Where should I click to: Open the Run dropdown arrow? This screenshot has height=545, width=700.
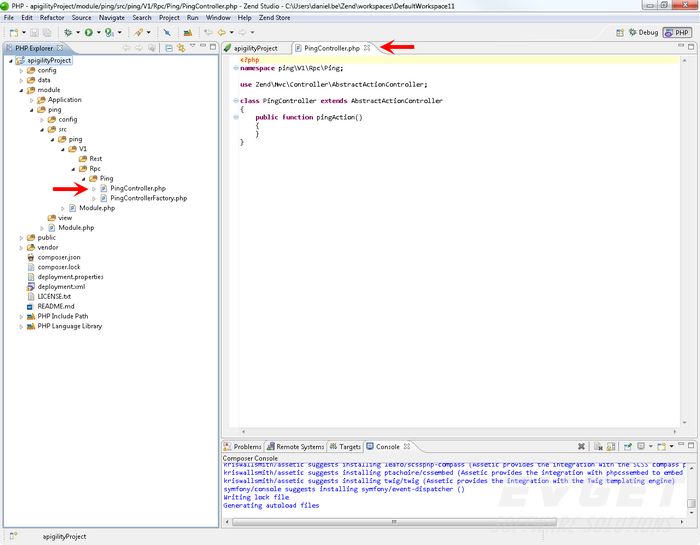click(x=98, y=33)
